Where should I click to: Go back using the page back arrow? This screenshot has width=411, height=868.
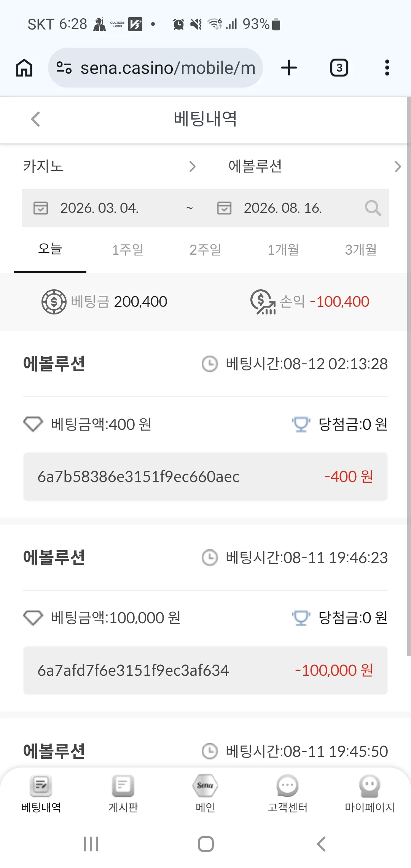35,119
